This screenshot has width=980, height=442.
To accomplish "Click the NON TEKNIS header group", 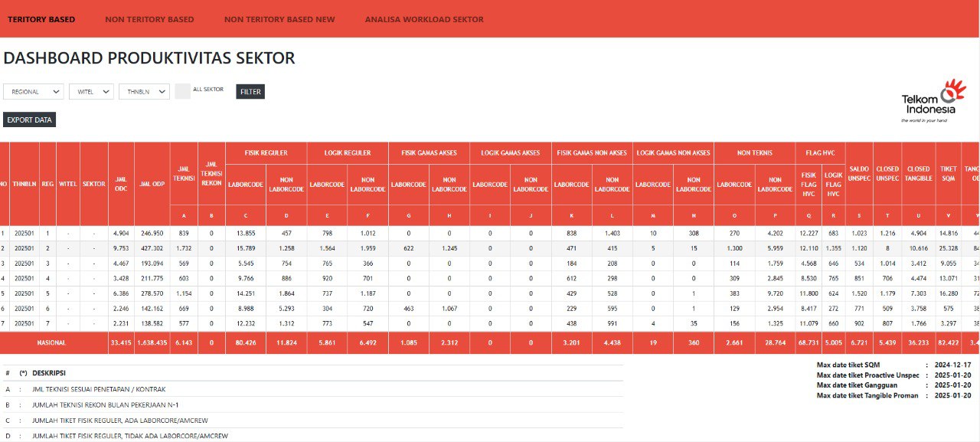I will (755, 152).
